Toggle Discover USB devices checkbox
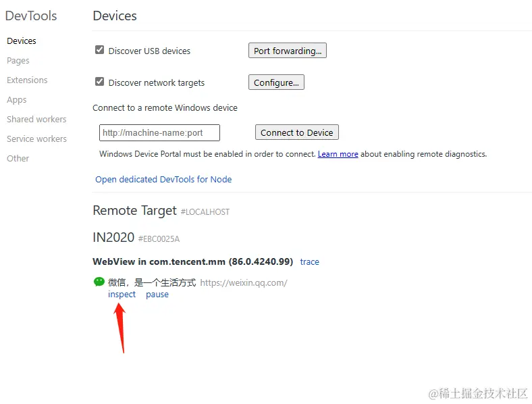The image size is (532, 404). click(x=100, y=50)
